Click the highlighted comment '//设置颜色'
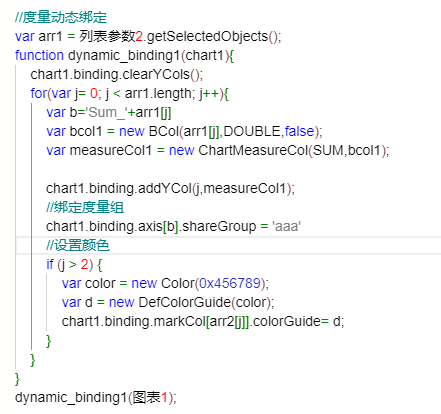The width and height of the screenshot is (441, 414). tap(78, 246)
